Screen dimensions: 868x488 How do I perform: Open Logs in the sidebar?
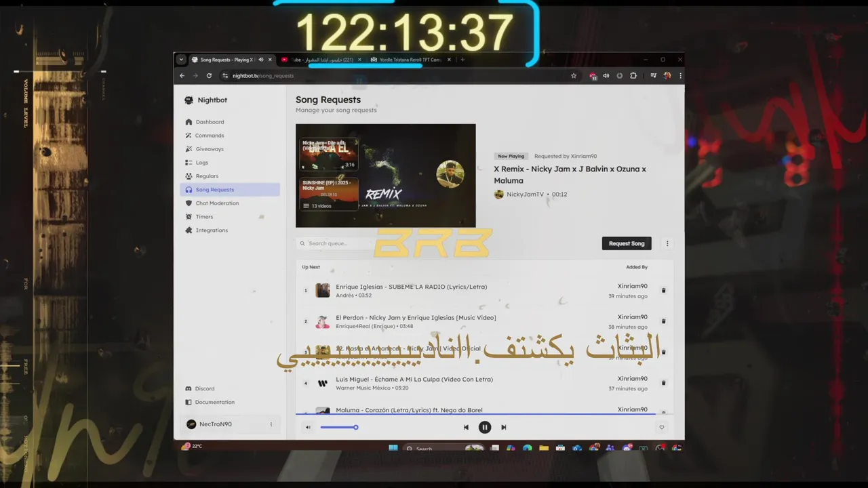tap(230, 163)
